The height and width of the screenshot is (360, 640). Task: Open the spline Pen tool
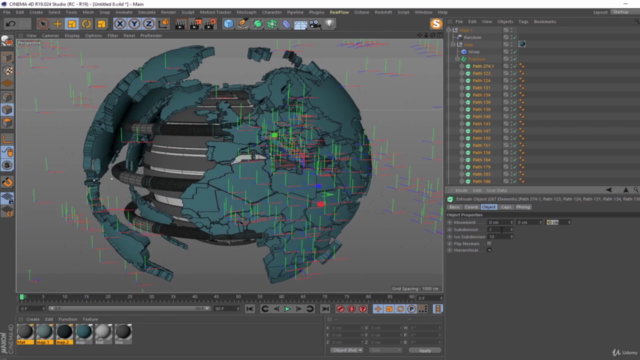[x=243, y=24]
